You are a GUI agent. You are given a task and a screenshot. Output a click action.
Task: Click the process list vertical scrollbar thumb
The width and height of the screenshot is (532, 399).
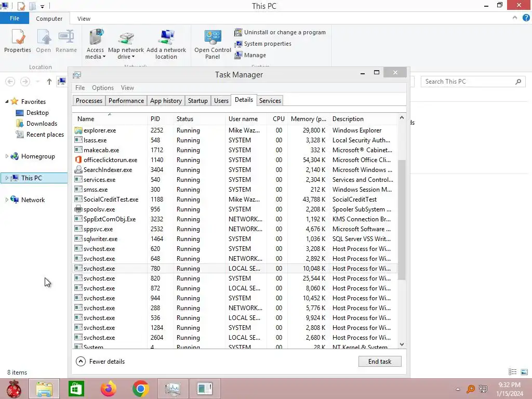point(402,220)
